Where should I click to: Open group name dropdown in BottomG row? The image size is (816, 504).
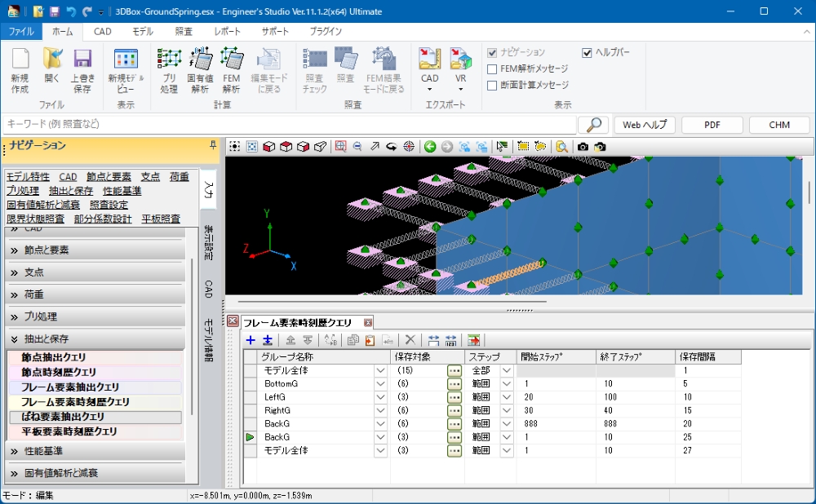pyautogui.click(x=380, y=384)
